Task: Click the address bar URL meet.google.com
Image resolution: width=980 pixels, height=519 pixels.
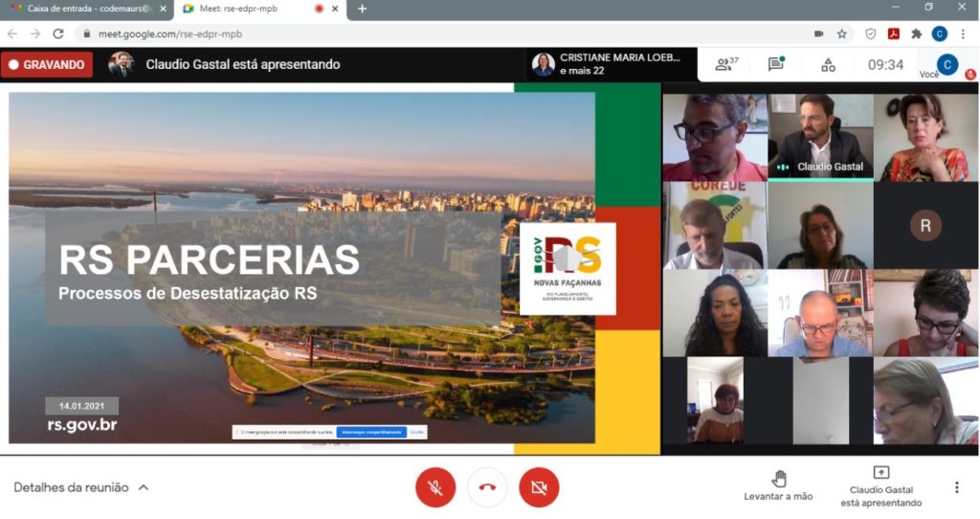Action: point(169,34)
